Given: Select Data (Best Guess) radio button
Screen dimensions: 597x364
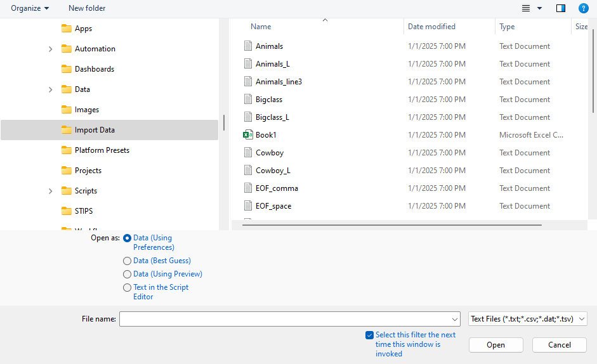Looking at the screenshot, I should (127, 261).
